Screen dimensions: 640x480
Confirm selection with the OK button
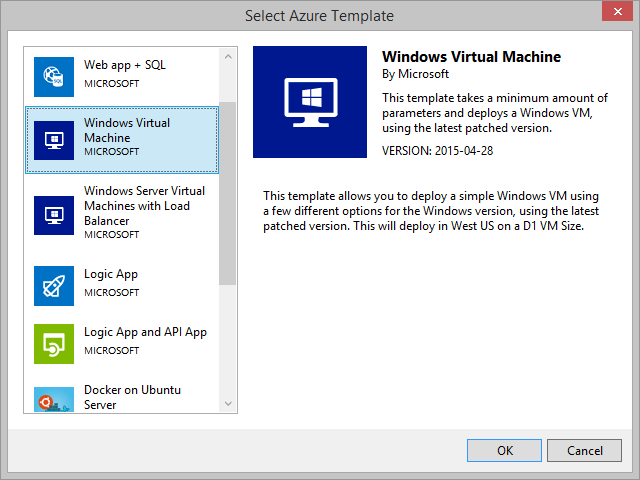(504, 451)
